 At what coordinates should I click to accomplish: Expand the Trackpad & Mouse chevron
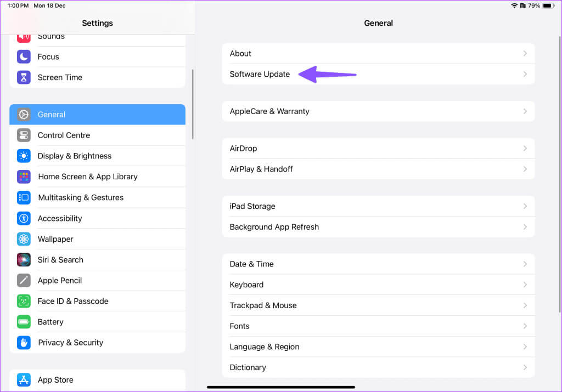click(x=525, y=305)
